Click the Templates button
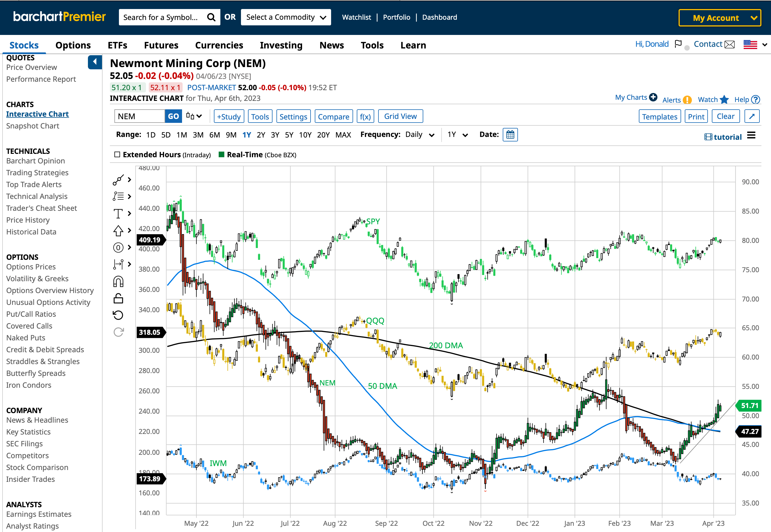This screenshot has height=532, width=771. (x=659, y=116)
